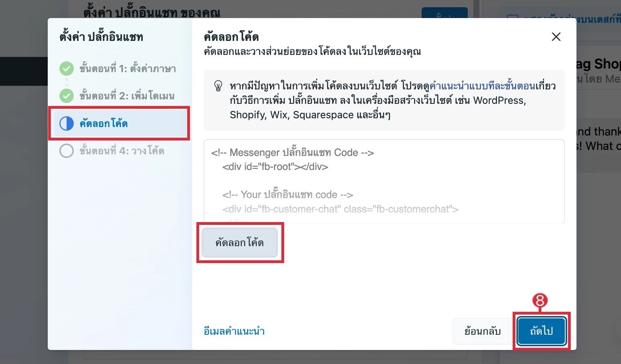Click the green checkmark on Step 2

[x=67, y=96]
